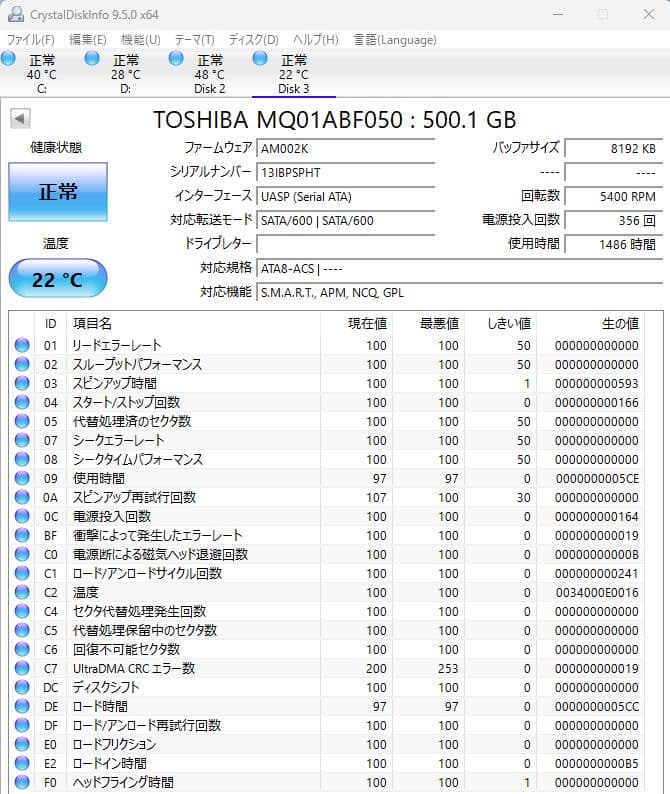This screenshot has width=670, height=794.
Task: Click the transfer mode field SATA/600
Action: click(345, 220)
